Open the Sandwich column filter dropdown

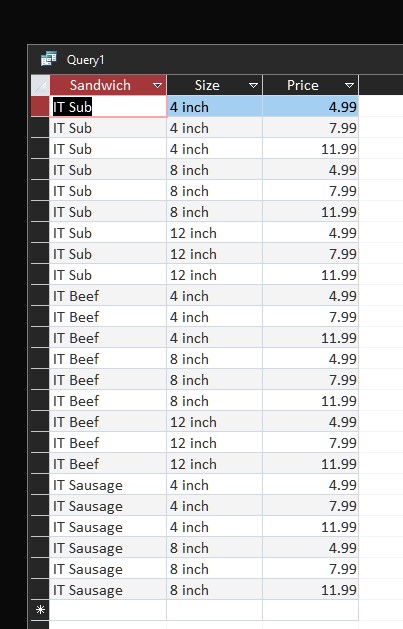(157, 85)
